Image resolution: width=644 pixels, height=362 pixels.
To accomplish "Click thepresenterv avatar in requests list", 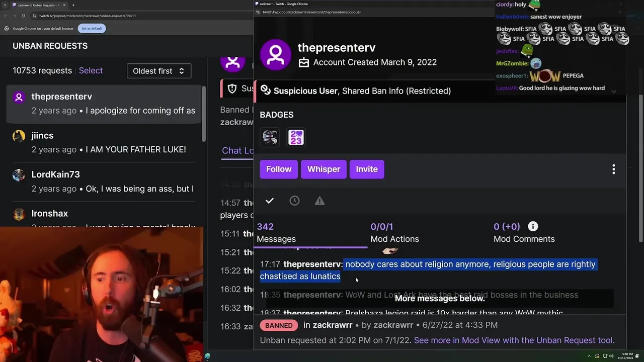I will (x=19, y=97).
